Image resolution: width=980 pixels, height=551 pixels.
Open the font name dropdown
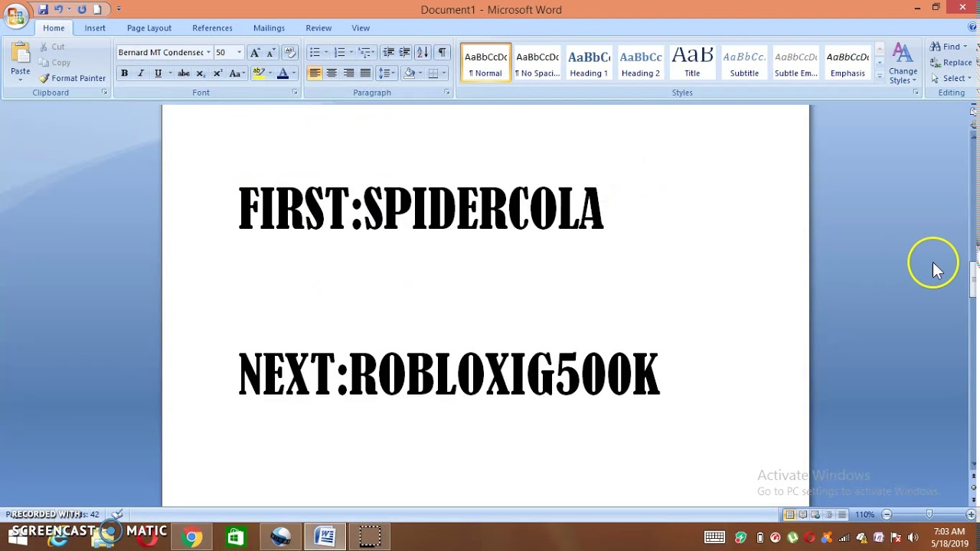tap(208, 52)
